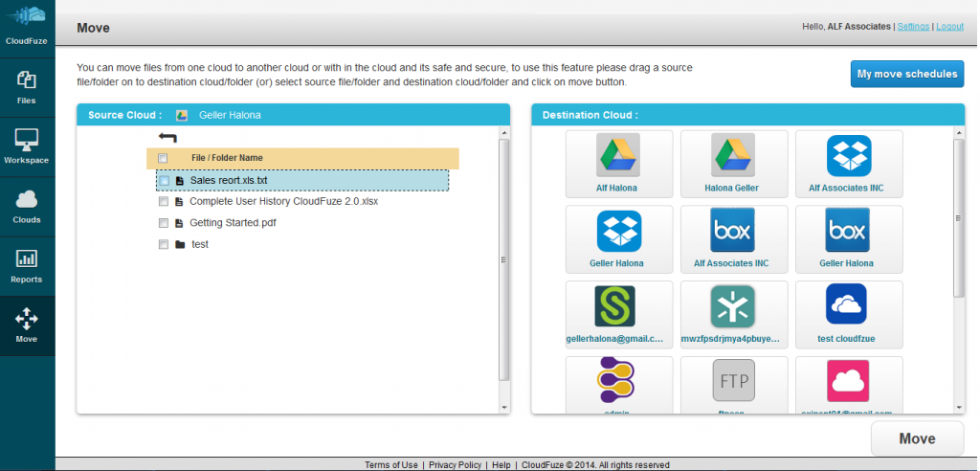This screenshot has width=980, height=471.
Task: Click the Move button
Action: 917,438
